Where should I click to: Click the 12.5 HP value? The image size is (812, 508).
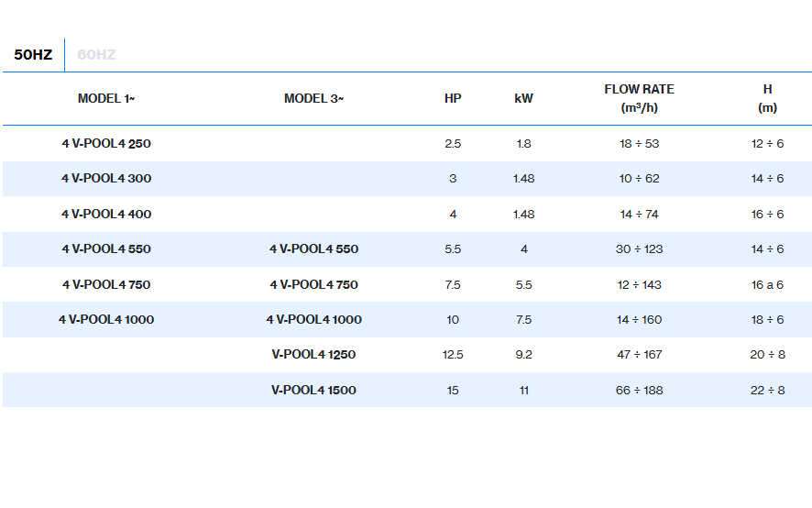453,355
